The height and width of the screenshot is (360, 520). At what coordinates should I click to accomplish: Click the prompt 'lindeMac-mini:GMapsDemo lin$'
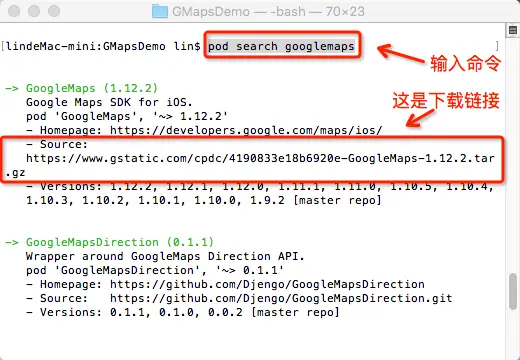[x=103, y=46]
